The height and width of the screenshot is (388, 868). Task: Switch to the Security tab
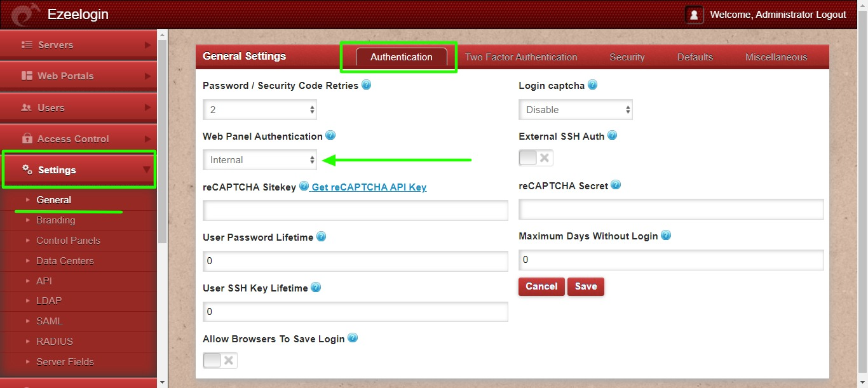pyautogui.click(x=627, y=57)
